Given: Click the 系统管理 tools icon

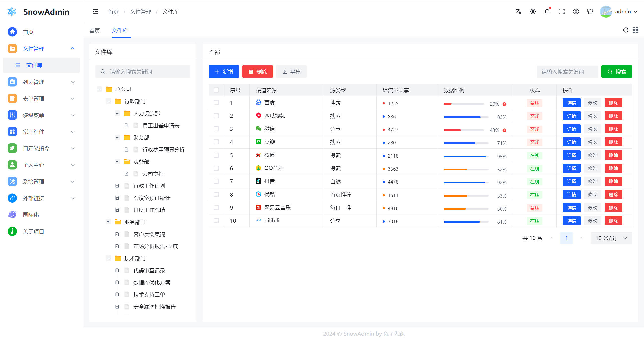Looking at the screenshot, I should [x=12, y=181].
